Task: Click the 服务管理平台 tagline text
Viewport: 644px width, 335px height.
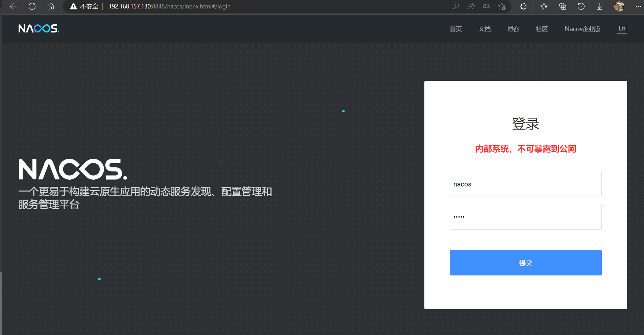Action: [x=49, y=205]
